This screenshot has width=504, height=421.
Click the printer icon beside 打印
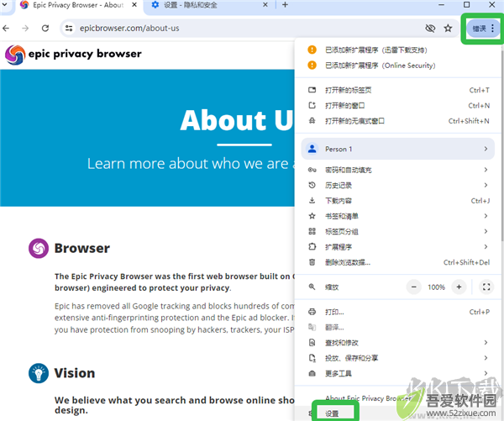(x=312, y=312)
